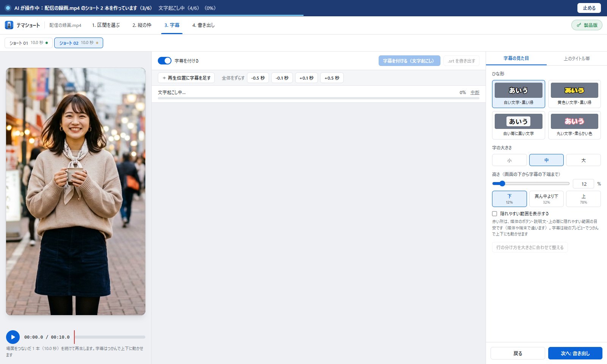Click the AI operation status indicator icon

coord(8,8)
